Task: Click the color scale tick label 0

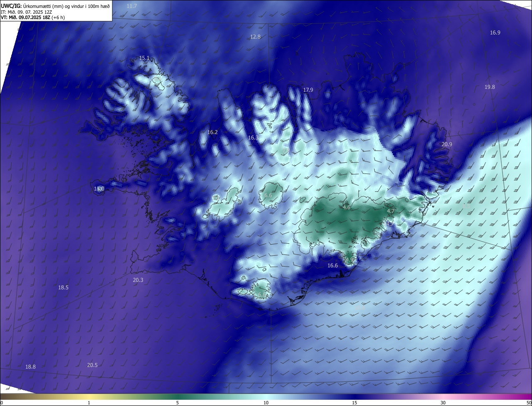Action: pyautogui.click(x=1, y=403)
